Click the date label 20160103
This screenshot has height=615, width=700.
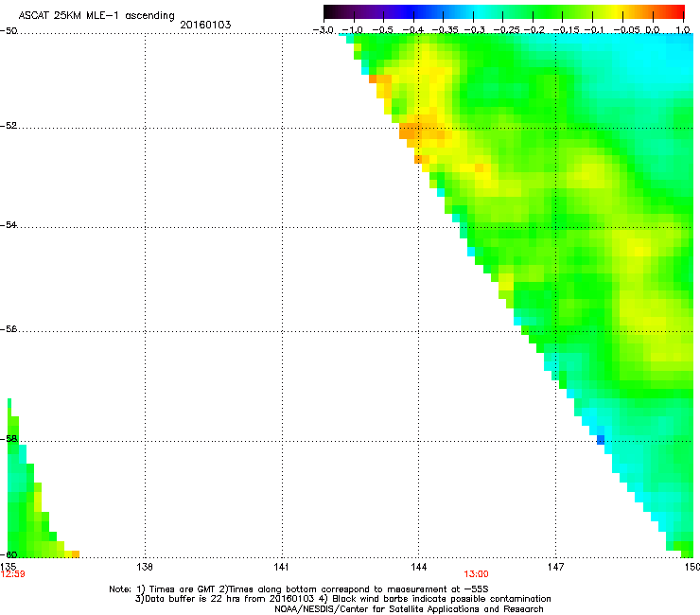coord(205,25)
